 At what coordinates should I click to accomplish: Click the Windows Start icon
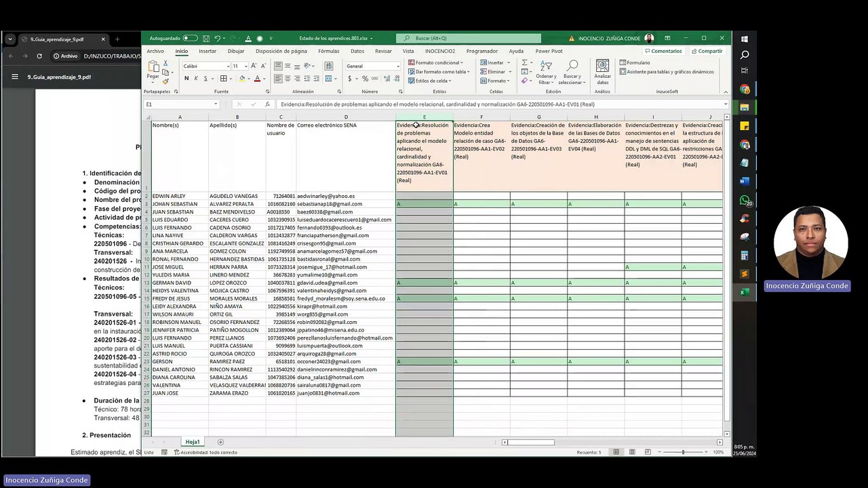click(x=745, y=39)
